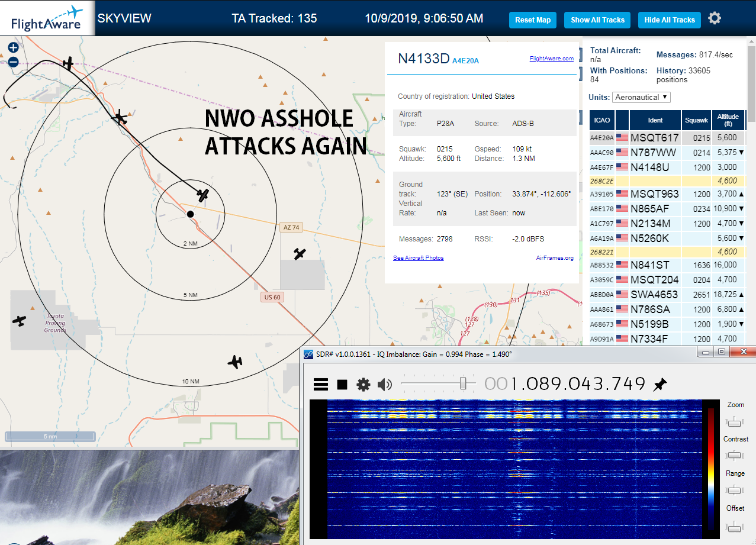Sort table by Ident column
The height and width of the screenshot is (545, 756).
[x=655, y=120]
